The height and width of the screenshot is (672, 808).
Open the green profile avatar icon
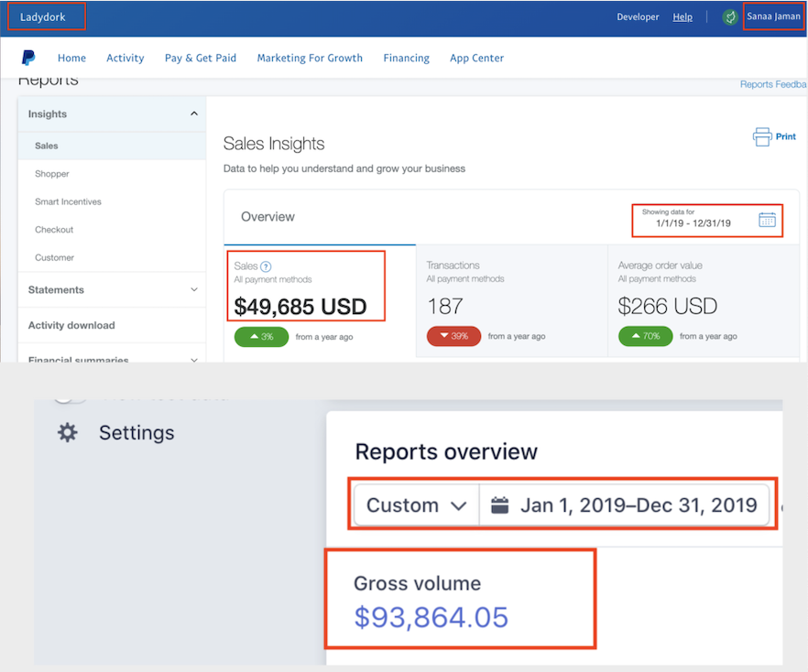729,17
